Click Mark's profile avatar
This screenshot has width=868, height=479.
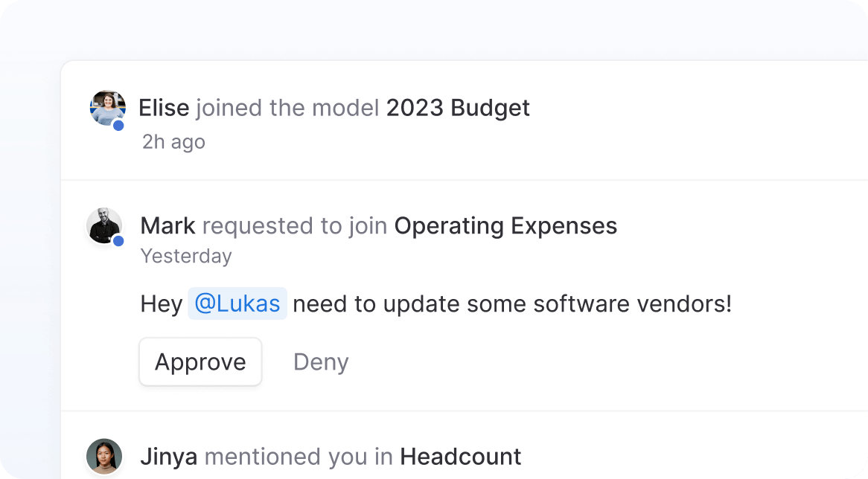point(104,225)
